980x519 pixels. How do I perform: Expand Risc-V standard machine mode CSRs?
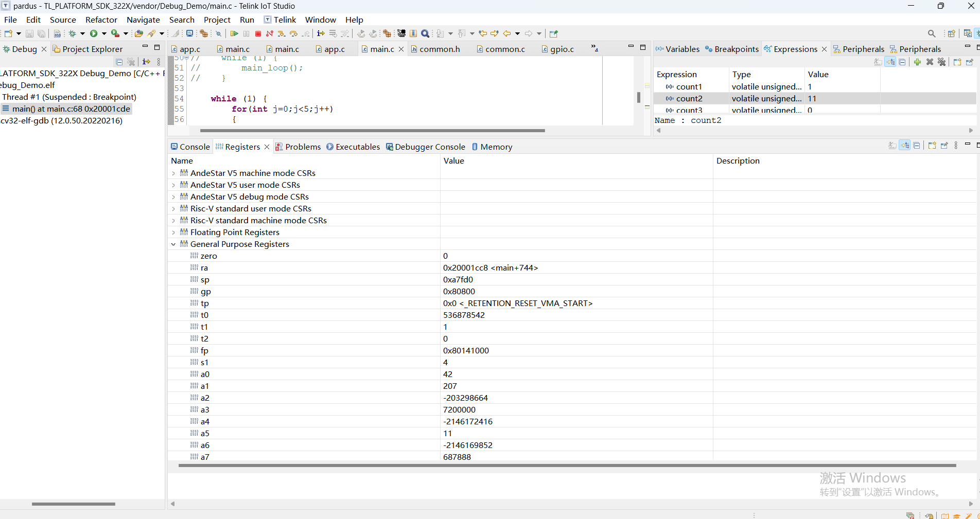(x=173, y=221)
